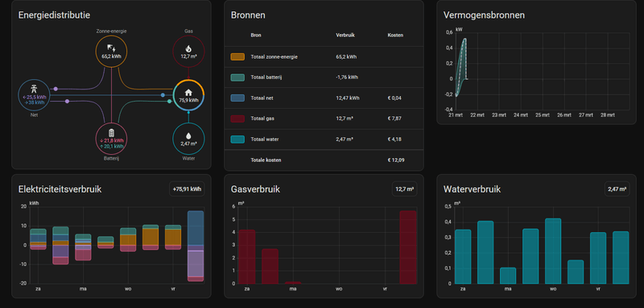Click the 'Gasverbruik' card title
This screenshot has height=308, width=644.
pyautogui.click(x=255, y=189)
